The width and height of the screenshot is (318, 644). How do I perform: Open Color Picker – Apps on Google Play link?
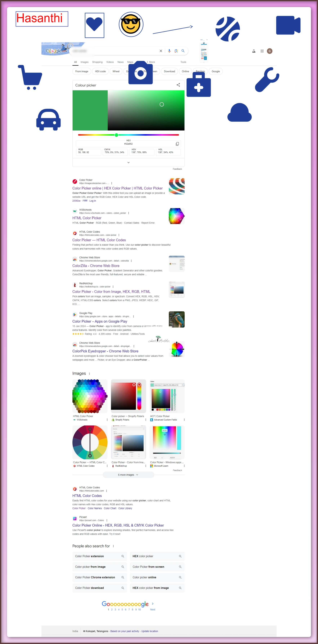[100, 322]
